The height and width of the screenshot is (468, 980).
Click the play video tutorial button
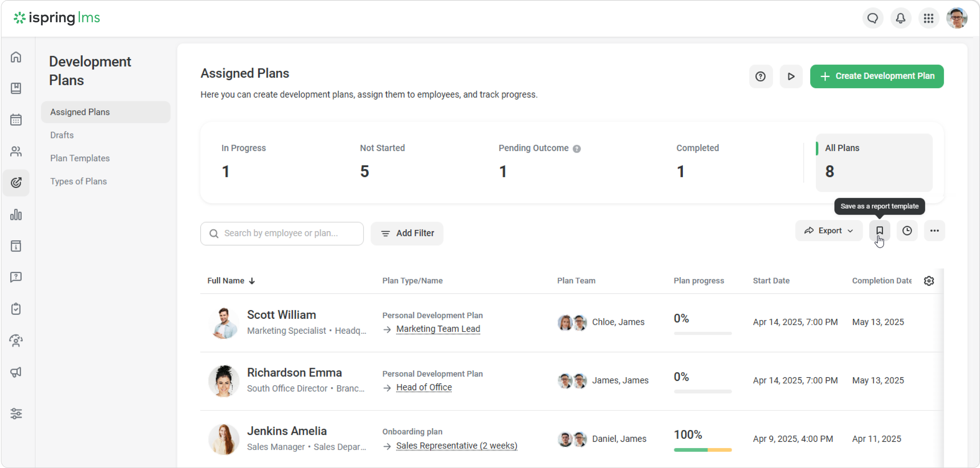pos(791,76)
